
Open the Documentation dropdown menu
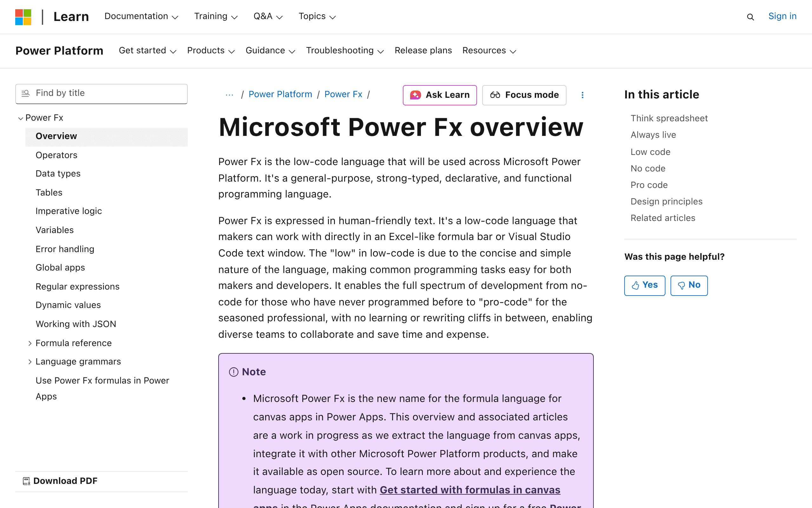(141, 17)
